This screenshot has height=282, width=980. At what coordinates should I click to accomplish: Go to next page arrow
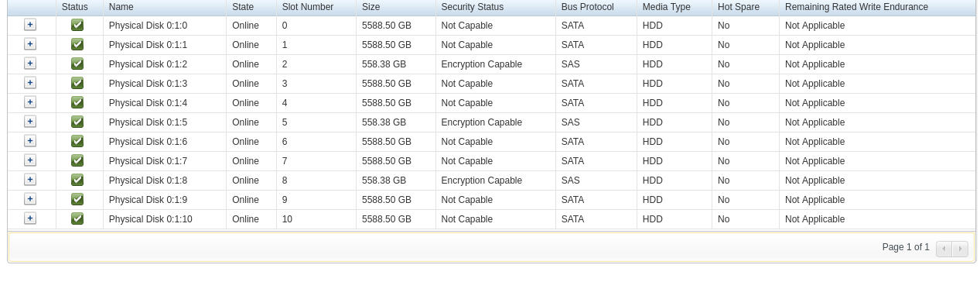tap(960, 249)
